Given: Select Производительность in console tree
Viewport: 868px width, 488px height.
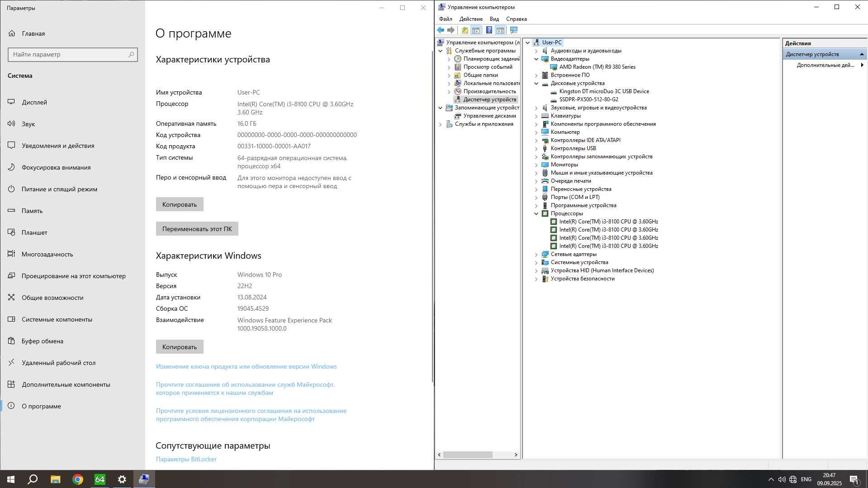Looking at the screenshot, I should (x=489, y=91).
